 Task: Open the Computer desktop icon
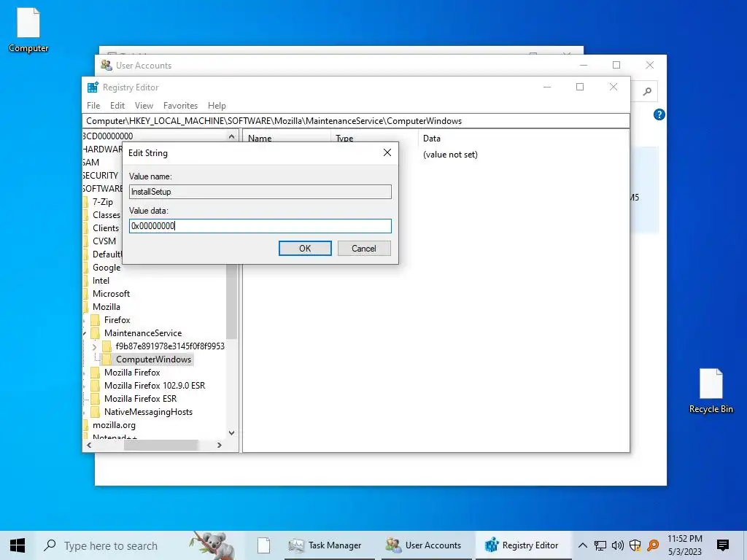click(x=28, y=30)
